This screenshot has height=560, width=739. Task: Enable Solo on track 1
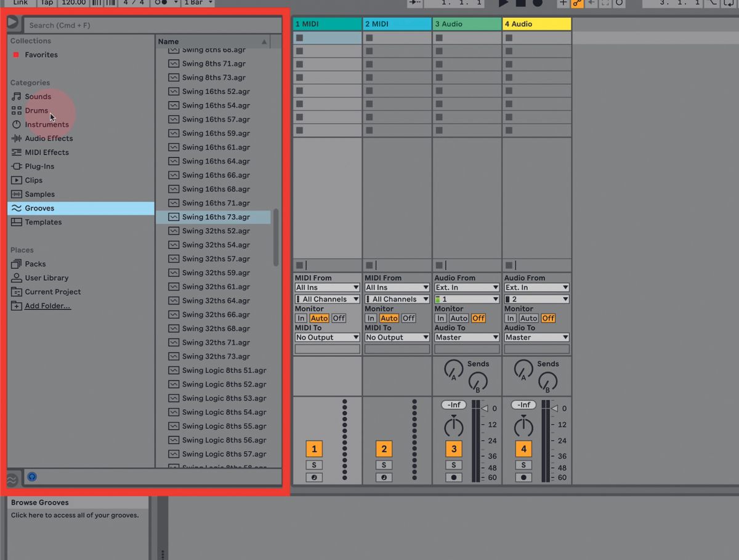[314, 464]
